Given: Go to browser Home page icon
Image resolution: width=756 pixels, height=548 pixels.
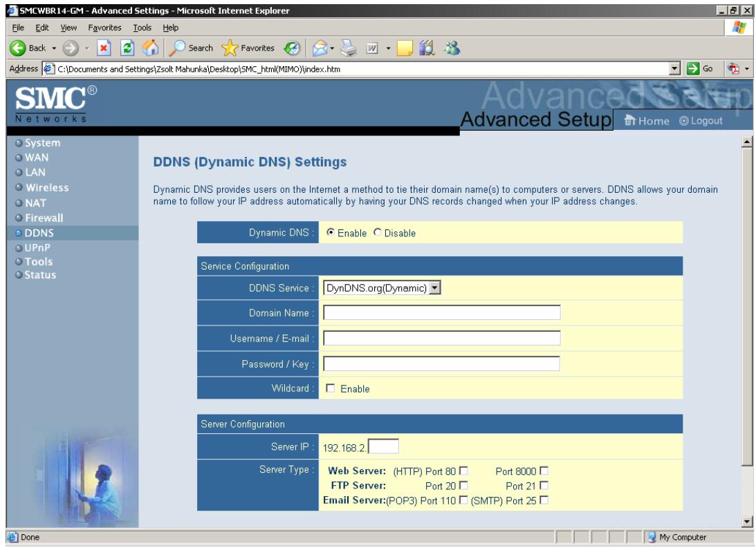Looking at the screenshot, I should tap(150, 48).
